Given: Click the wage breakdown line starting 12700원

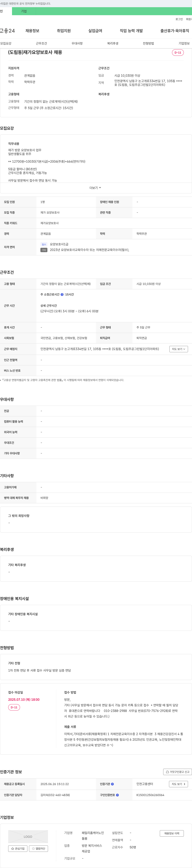Looking at the screenshot, I should (47, 161).
